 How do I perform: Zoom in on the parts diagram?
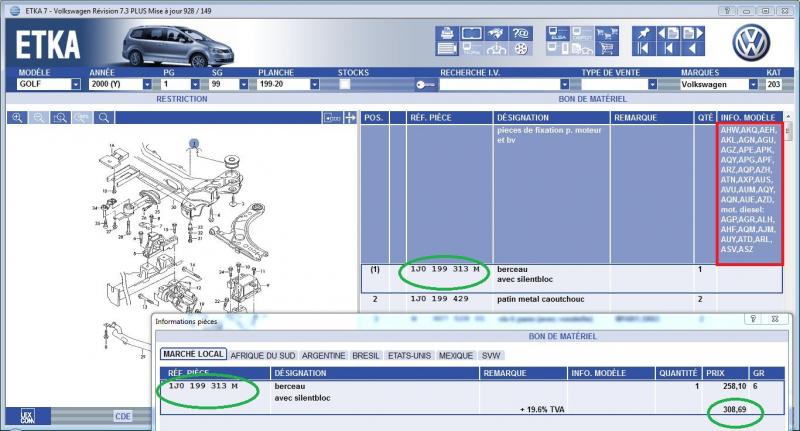click(17, 118)
